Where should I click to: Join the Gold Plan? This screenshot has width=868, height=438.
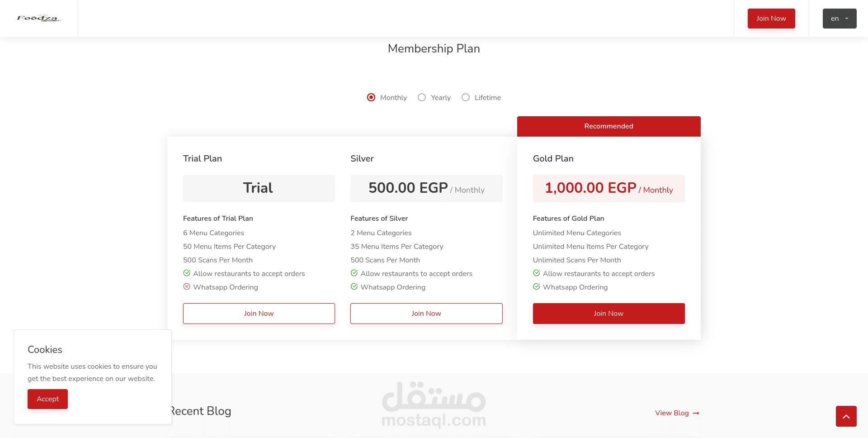pos(609,314)
